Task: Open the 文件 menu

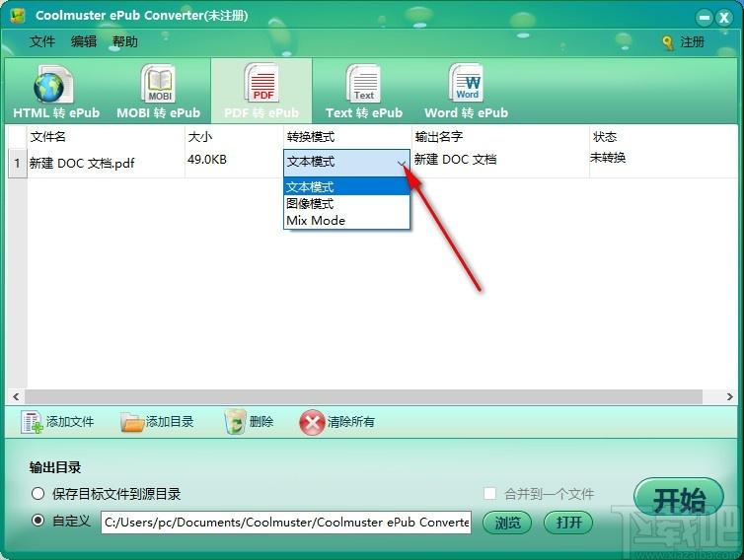Action: 42,41
